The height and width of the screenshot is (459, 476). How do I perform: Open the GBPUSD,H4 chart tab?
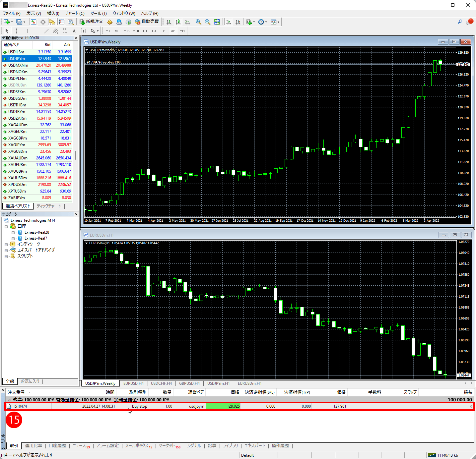coord(189,383)
